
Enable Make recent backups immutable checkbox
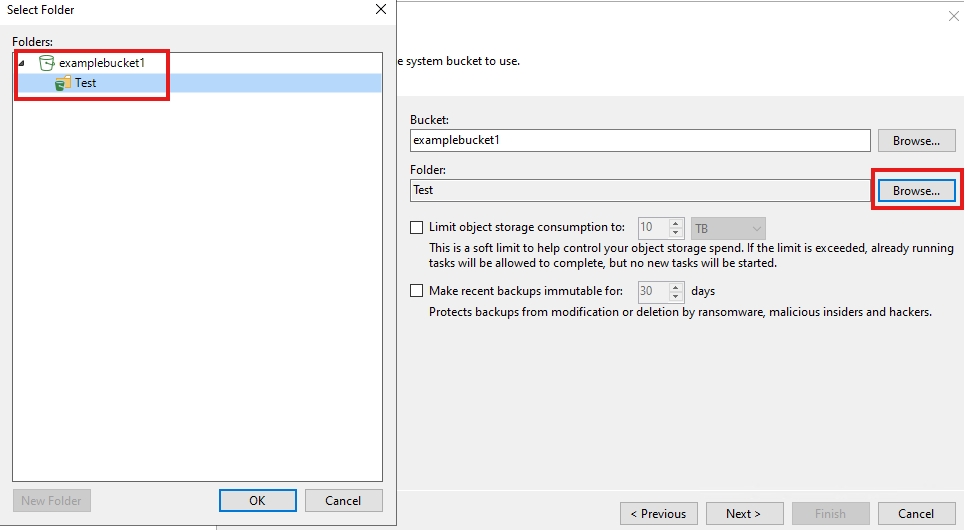pos(417,291)
